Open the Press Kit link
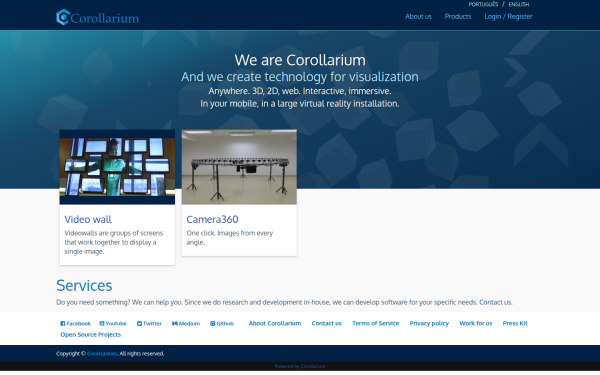This screenshot has width=600, height=375. [x=515, y=323]
